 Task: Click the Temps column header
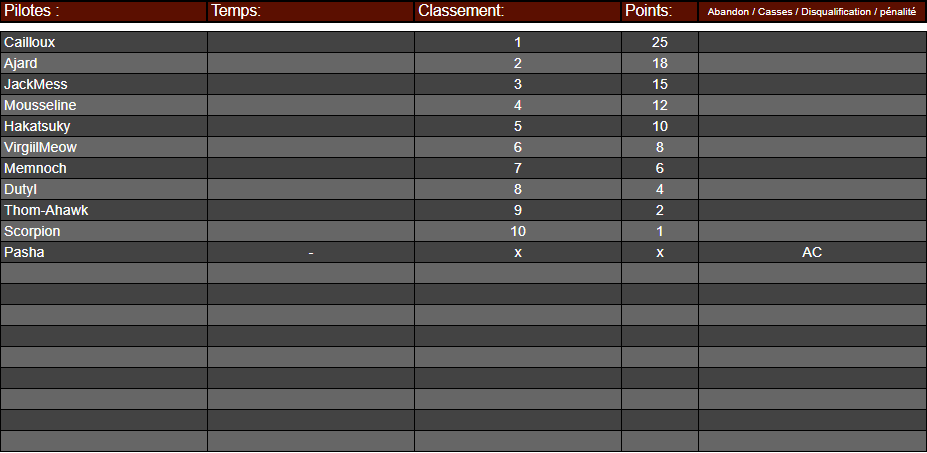click(x=310, y=11)
